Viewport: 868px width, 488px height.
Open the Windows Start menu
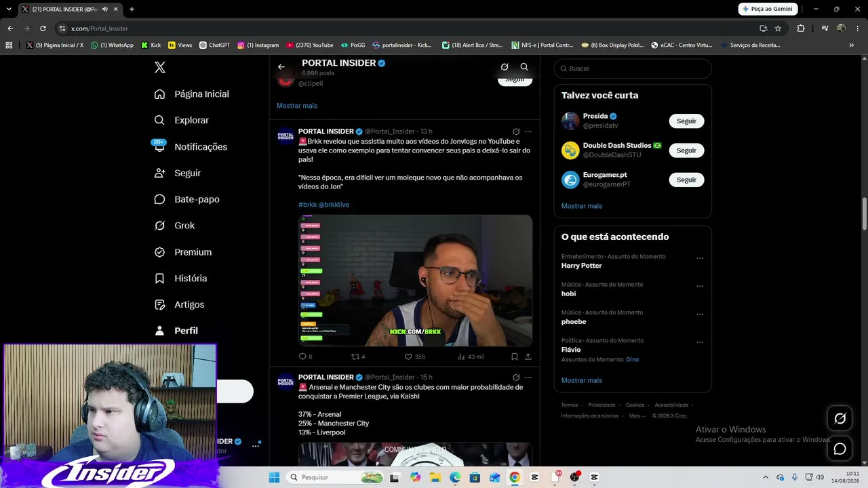tap(274, 477)
